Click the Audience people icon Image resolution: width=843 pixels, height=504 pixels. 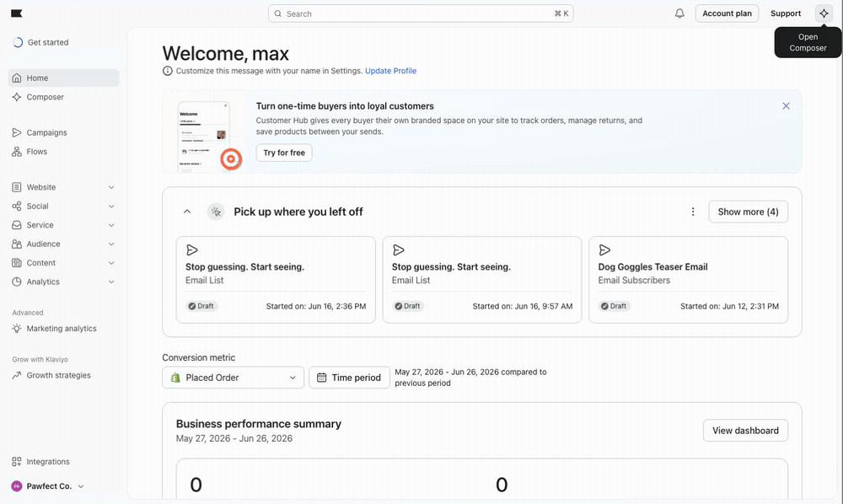click(17, 244)
